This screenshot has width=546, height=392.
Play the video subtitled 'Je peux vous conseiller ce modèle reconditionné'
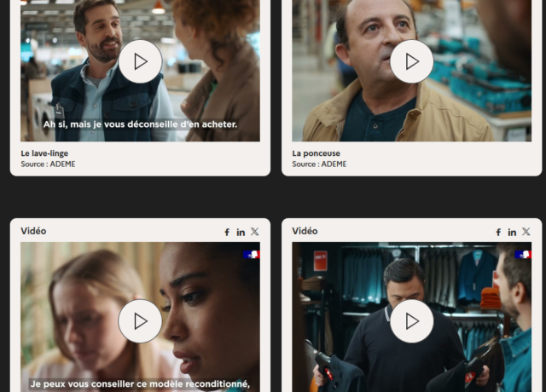click(140, 321)
